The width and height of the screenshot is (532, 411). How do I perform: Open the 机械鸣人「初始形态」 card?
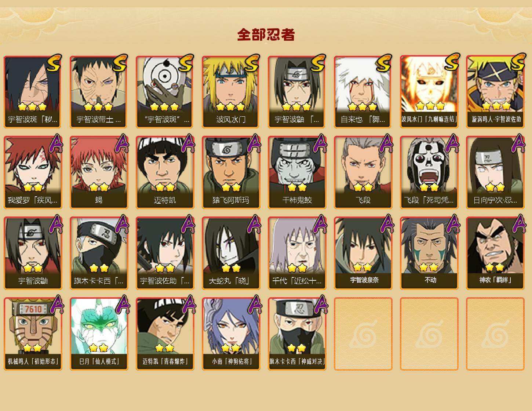[33, 334]
